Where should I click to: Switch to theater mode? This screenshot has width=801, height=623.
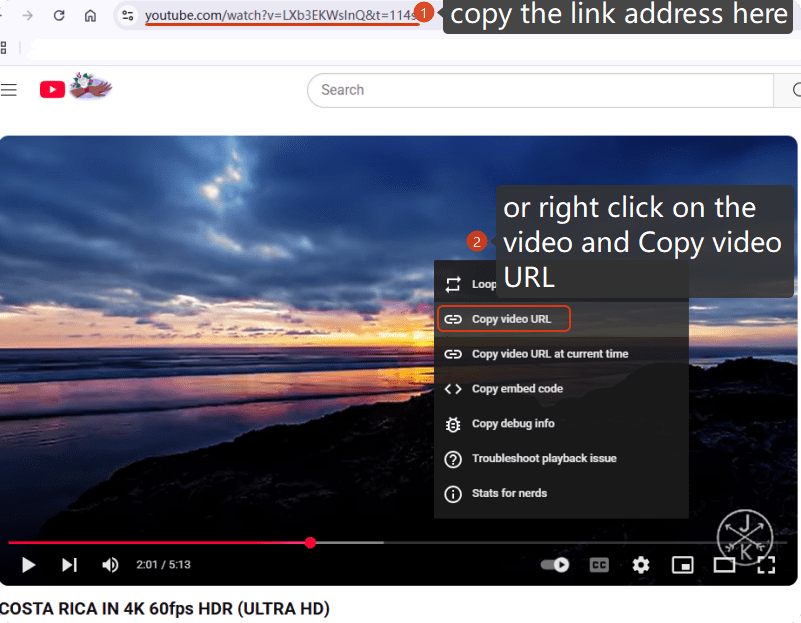724,565
